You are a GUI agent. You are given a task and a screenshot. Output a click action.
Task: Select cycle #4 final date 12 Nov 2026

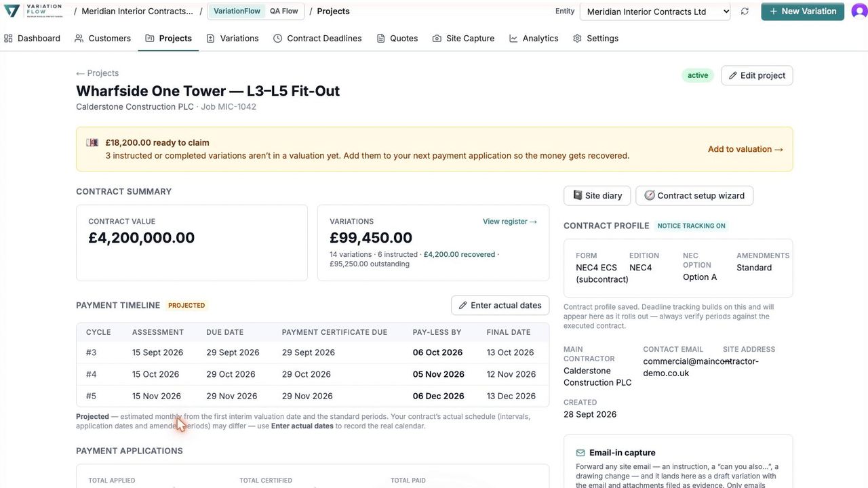click(x=511, y=374)
